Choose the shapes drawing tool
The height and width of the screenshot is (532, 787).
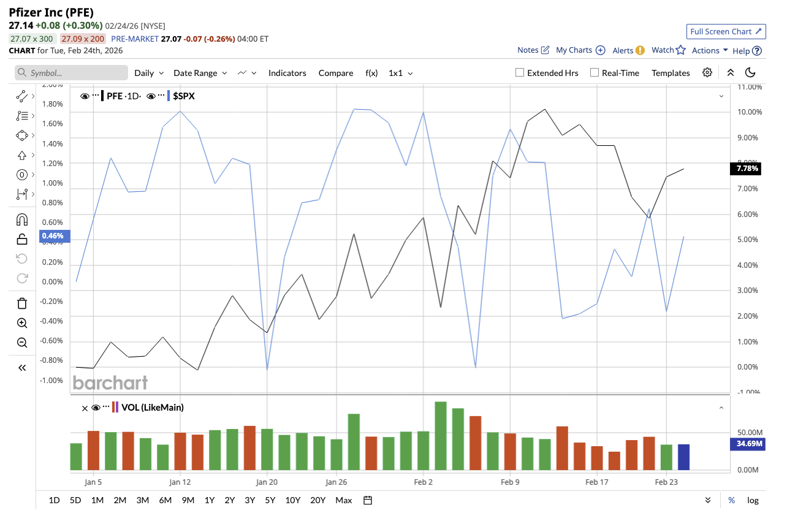click(22, 135)
